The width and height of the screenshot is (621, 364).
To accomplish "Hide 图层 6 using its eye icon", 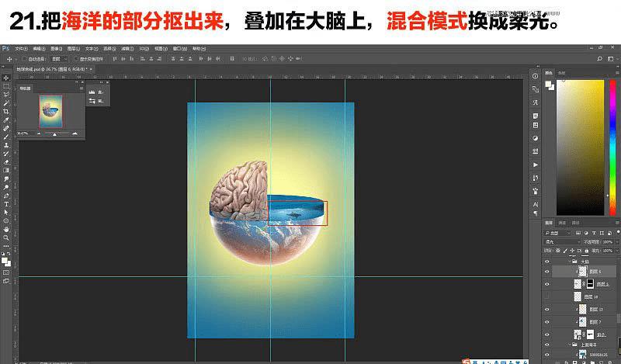I will (547, 272).
